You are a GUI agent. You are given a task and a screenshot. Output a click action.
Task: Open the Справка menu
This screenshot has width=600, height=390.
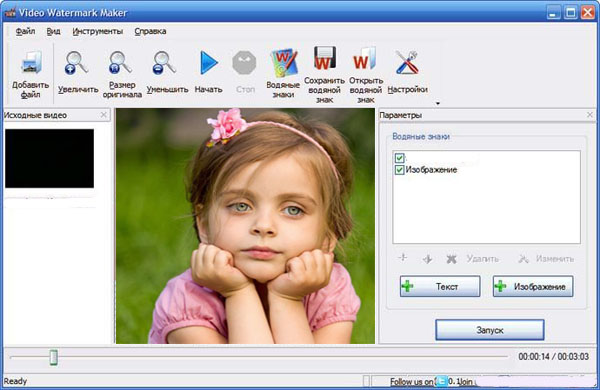tap(150, 31)
